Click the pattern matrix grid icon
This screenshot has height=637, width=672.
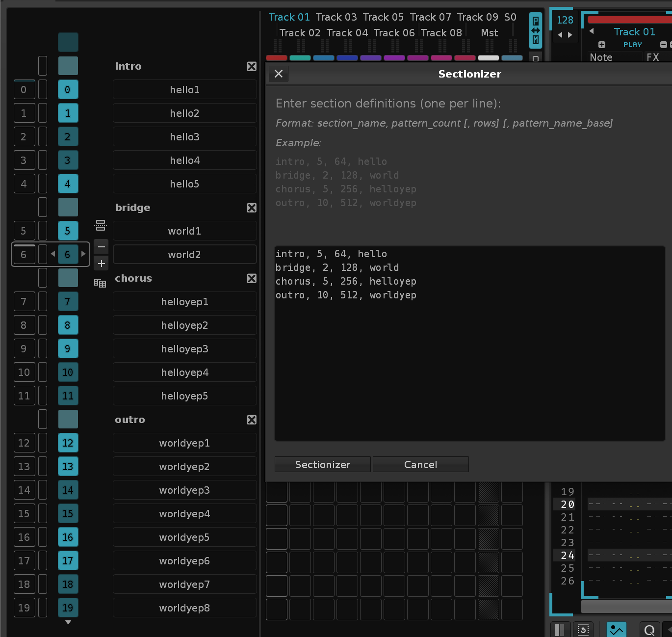coord(100,283)
